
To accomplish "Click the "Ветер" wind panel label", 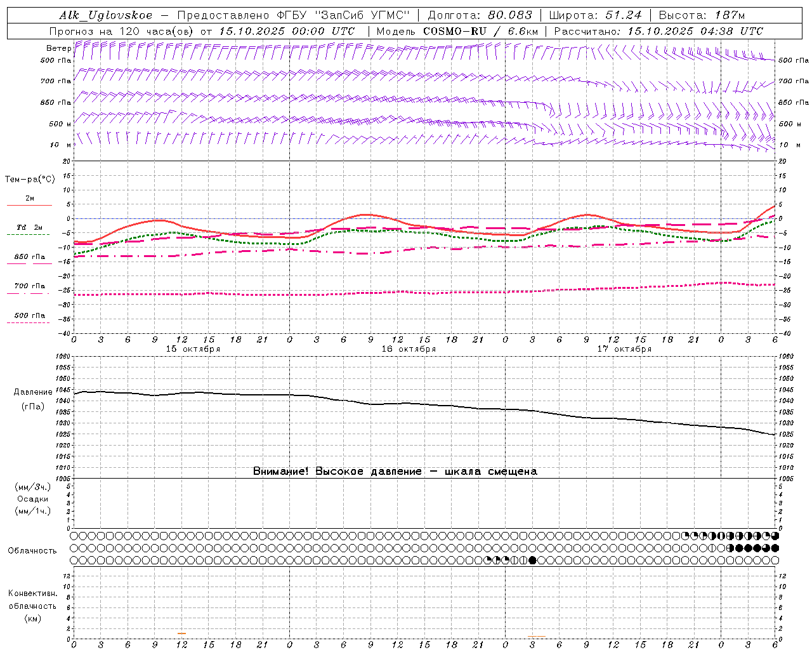I will [59, 48].
